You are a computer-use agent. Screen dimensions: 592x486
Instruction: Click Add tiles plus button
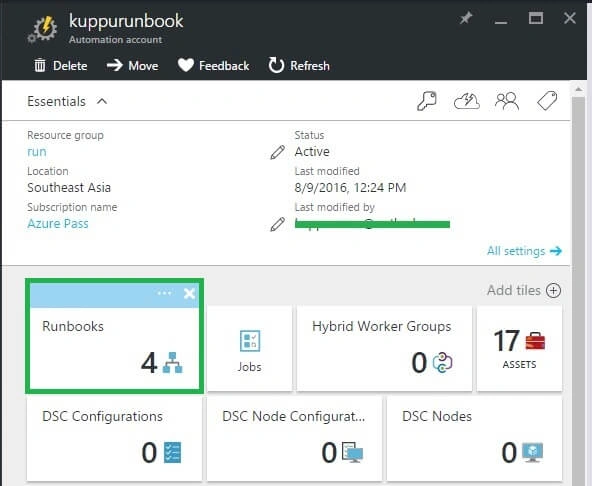pyautogui.click(x=553, y=290)
